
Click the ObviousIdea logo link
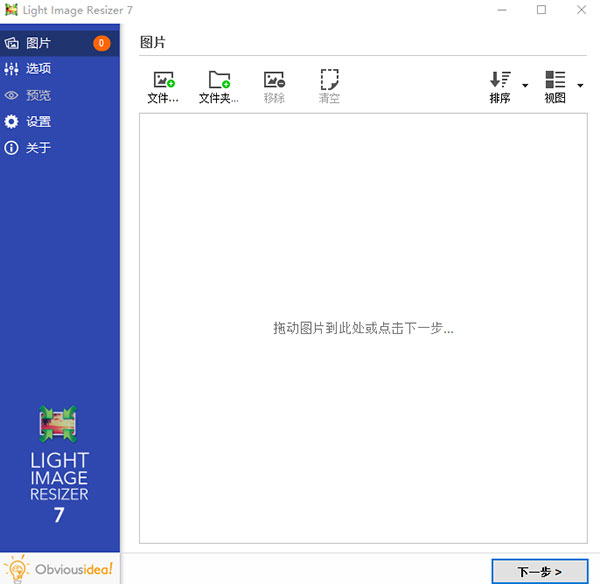(x=60, y=569)
